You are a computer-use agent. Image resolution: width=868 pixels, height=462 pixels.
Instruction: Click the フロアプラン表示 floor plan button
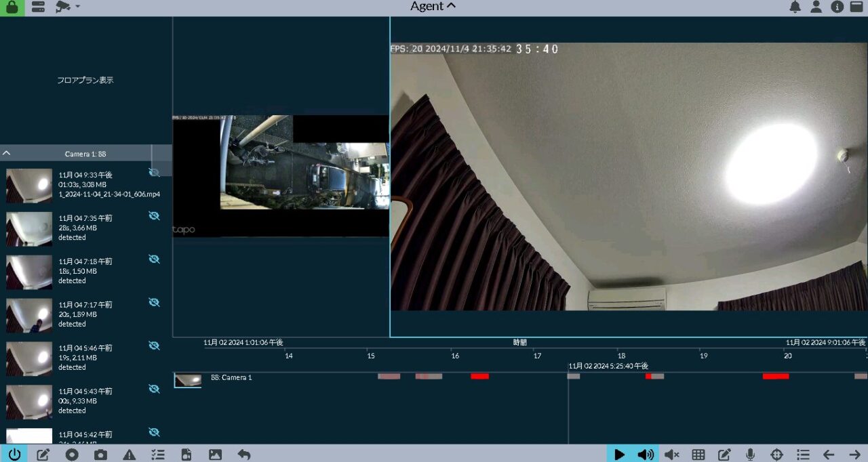tap(86, 79)
